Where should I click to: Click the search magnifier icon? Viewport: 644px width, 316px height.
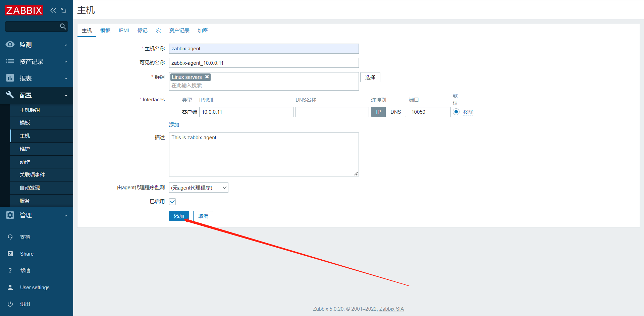tap(63, 27)
